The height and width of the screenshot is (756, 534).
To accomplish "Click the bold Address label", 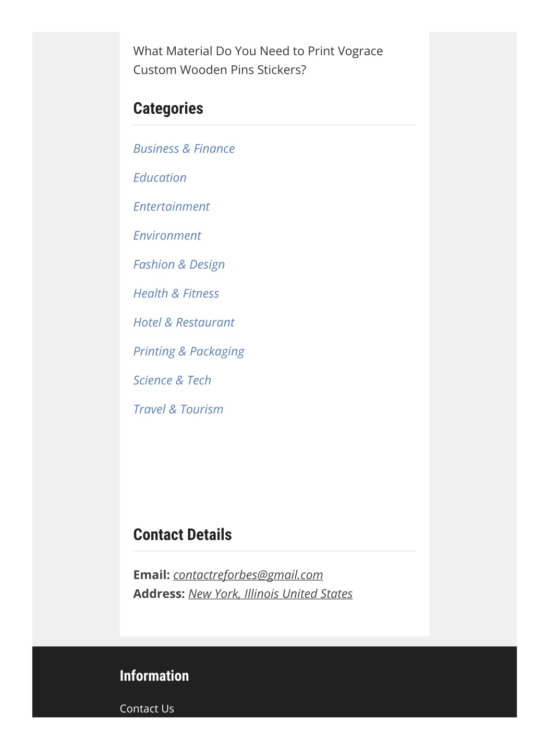I will tap(159, 594).
